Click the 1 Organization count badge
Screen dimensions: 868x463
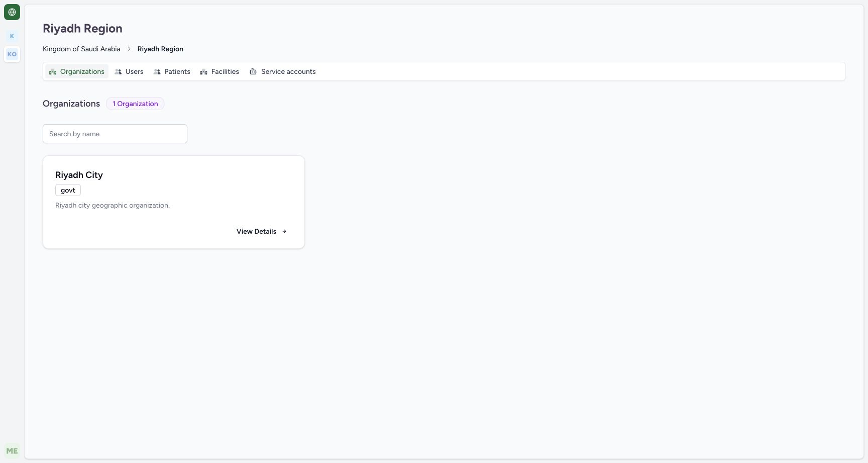pos(135,104)
